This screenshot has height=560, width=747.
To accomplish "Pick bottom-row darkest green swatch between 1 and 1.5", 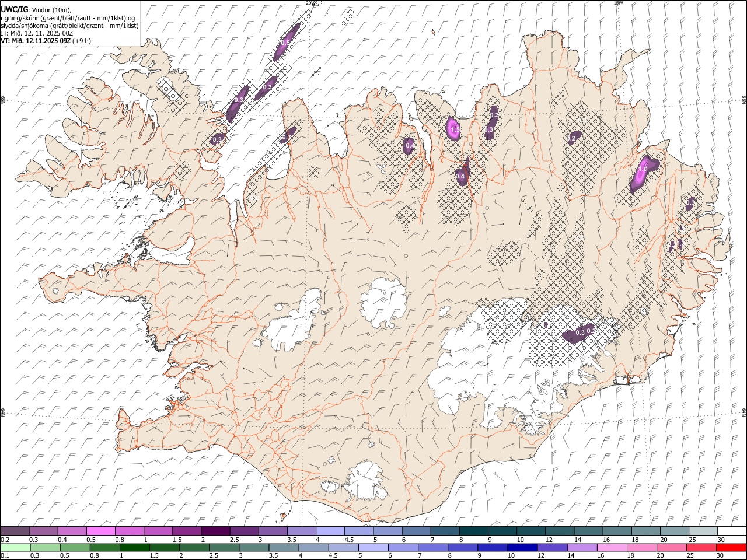I will coord(136,547).
